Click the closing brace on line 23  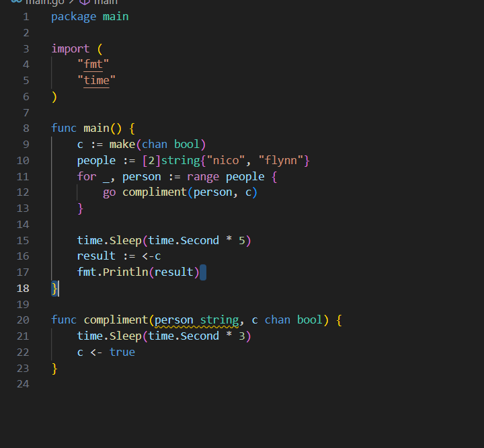pyautogui.click(x=54, y=369)
